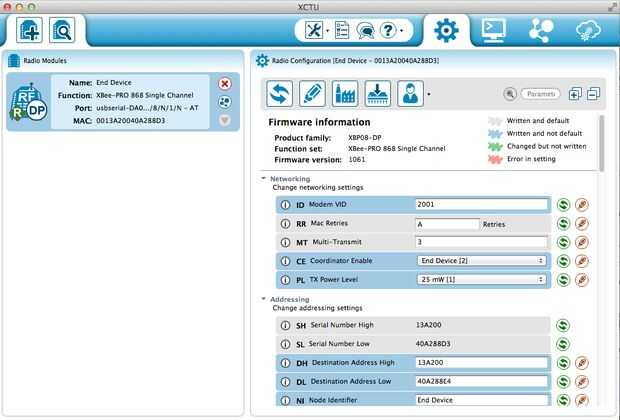Image resolution: width=620 pixels, height=420 pixels.
Task: Remove the End Device radio module
Action: pyautogui.click(x=225, y=83)
